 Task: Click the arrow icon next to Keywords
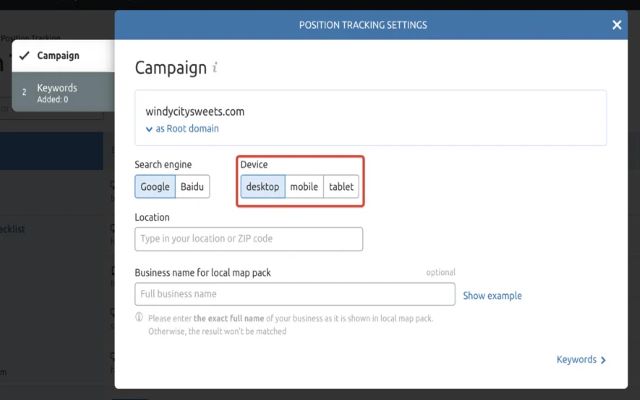tap(603, 360)
